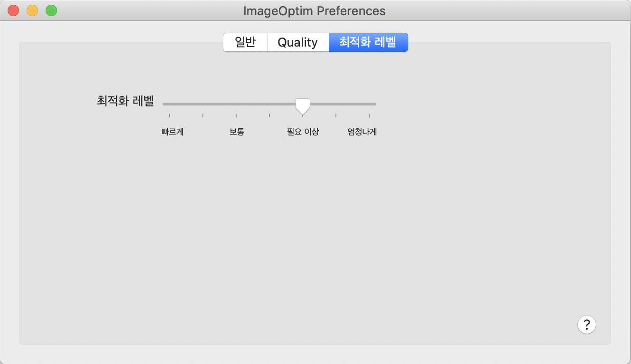Click the tick mark right of 필요 이상
Image resolution: width=631 pixels, height=364 pixels.
point(336,115)
